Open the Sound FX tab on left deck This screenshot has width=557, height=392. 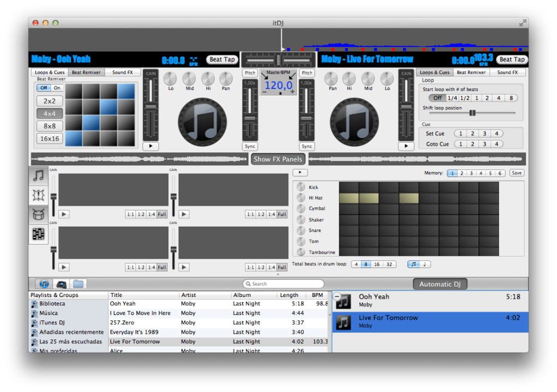click(x=122, y=73)
